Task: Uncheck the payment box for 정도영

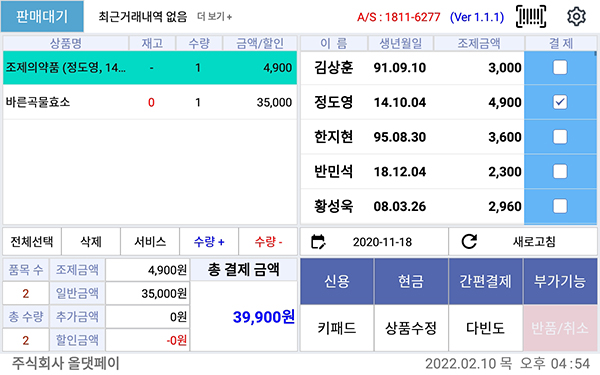Action: tap(560, 102)
